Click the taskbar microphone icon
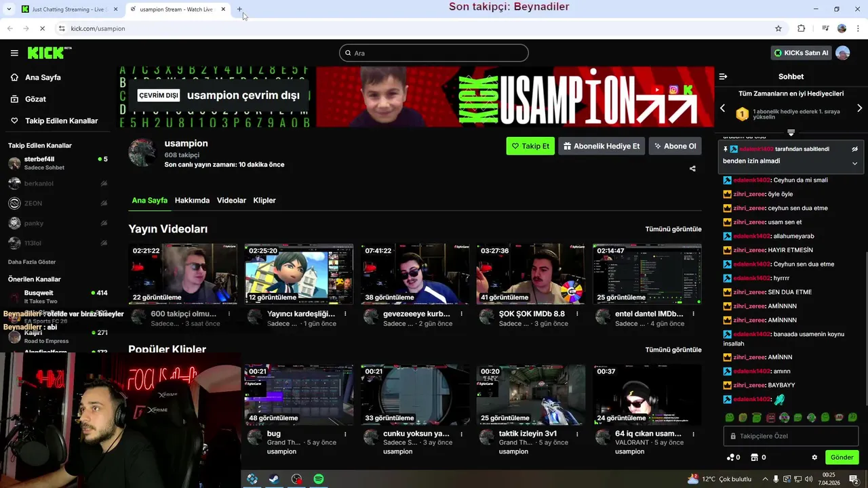The image size is (868, 488). pos(776,479)
